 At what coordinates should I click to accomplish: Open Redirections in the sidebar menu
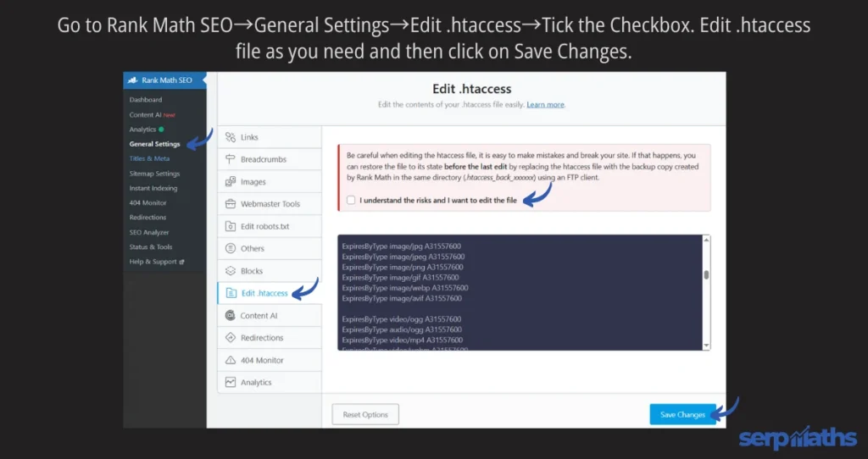tap(147, 218)
